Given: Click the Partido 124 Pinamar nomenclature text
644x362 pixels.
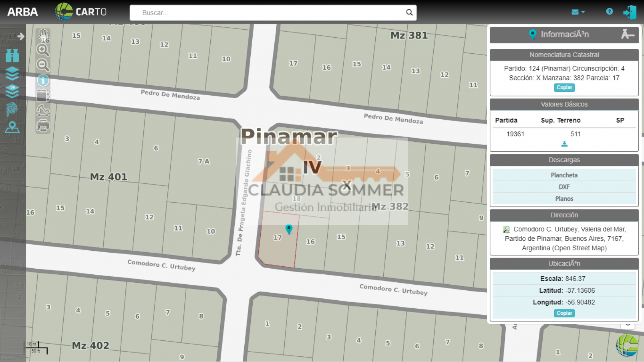Looking at the screenshot, I should (x=564, y=73).
